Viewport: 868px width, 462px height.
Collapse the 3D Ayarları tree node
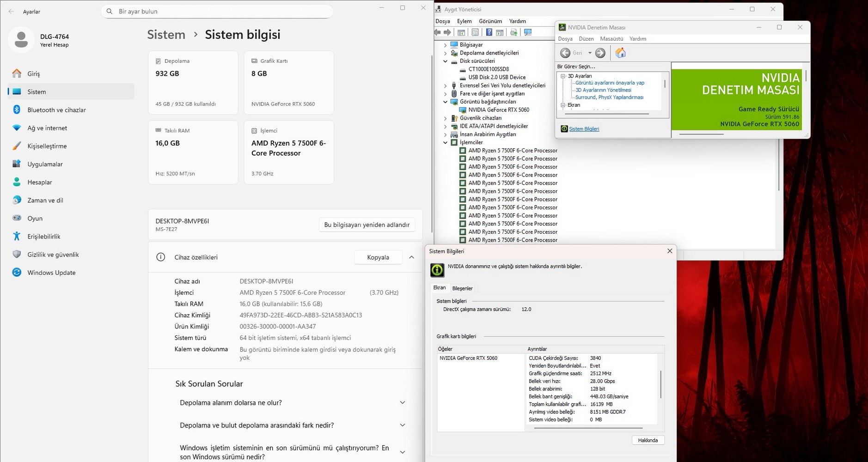tap(563, 76)
